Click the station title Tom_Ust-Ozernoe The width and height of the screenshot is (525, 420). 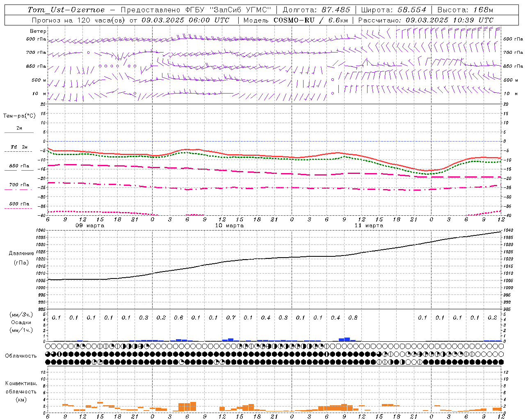tap(66, 10)
